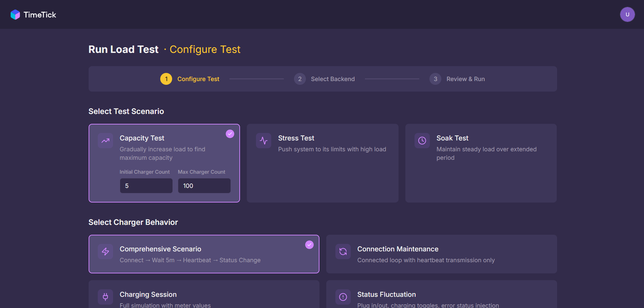Click the Charging Session plug icon
Screen dimensions: 644x308
click(105, 296)
